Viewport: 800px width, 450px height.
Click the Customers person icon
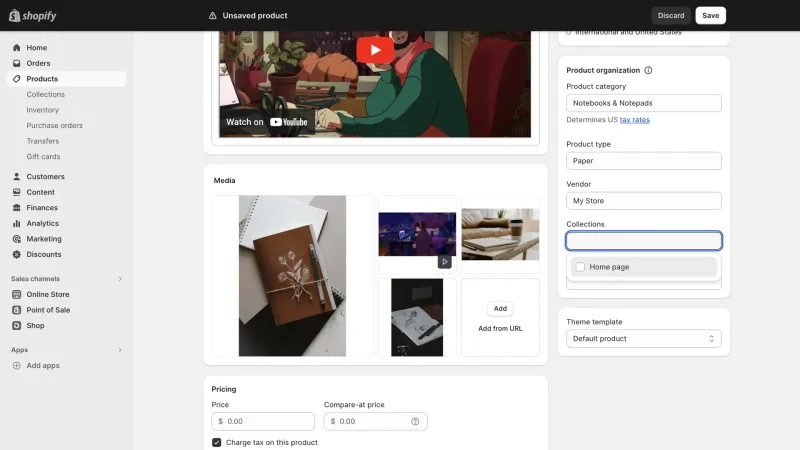click(x=16, y=177)
